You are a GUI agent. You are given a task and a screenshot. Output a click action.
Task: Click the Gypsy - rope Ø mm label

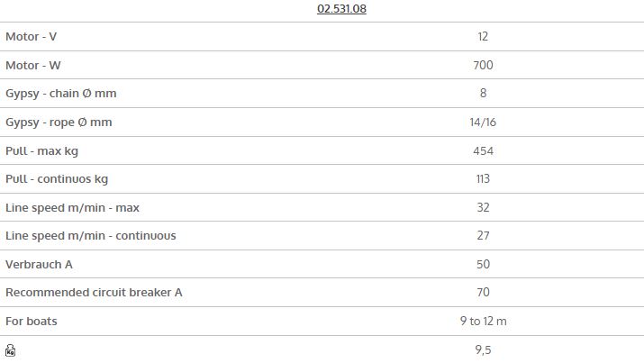pos(59,123)
